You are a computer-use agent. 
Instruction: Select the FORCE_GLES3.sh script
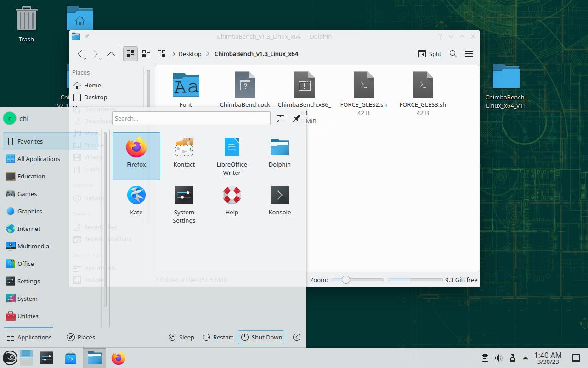coord(423,93)
